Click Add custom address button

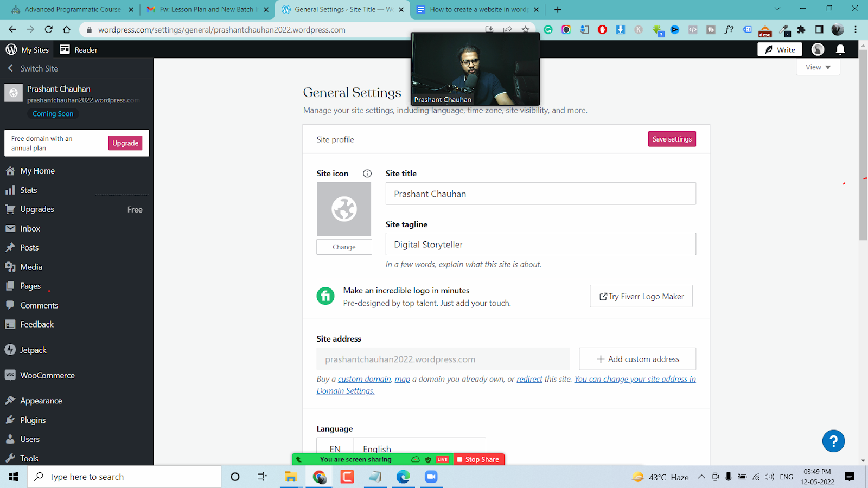[637, 359]
